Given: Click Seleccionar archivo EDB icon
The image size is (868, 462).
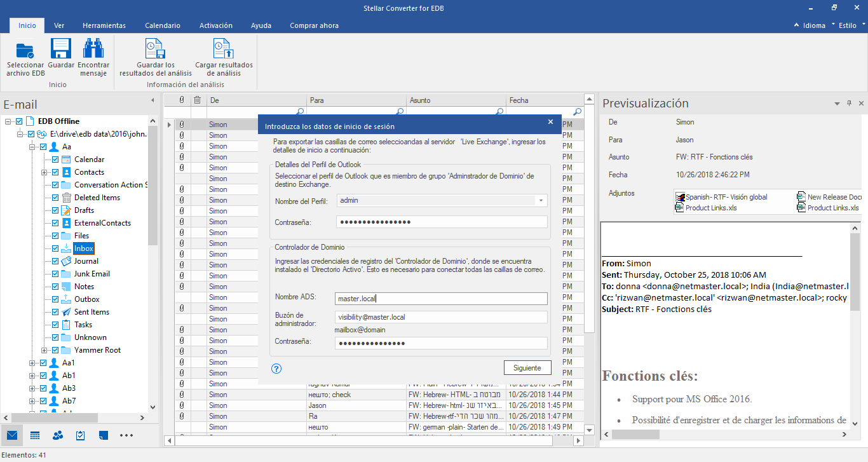Looking at the screenshot, I should point(25,50).
